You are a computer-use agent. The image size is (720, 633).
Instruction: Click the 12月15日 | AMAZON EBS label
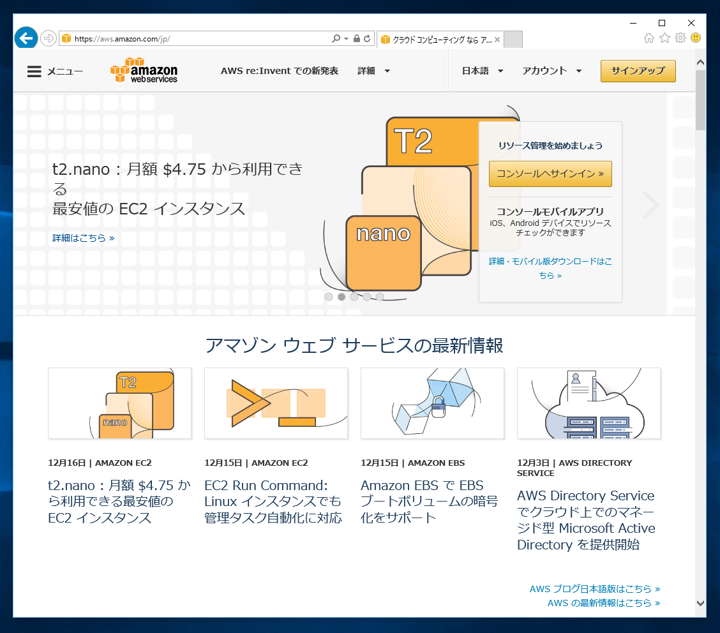coord(413,463)
